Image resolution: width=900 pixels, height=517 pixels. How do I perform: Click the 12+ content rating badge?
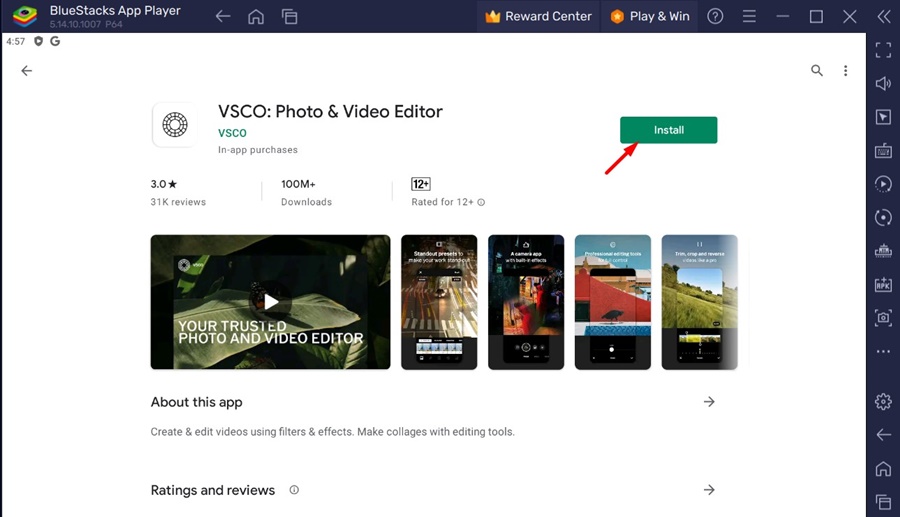421,184
